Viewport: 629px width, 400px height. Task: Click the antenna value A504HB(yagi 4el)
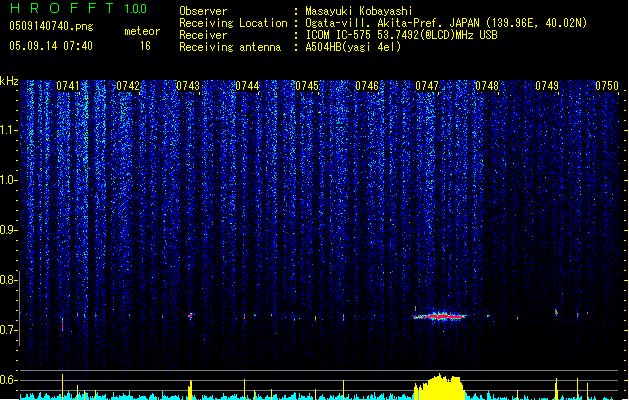[353, 47]
